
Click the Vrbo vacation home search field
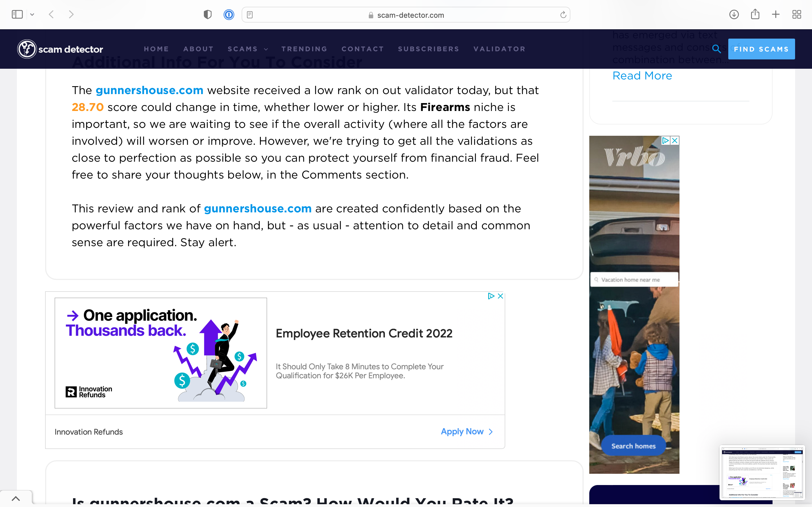pos(634,280)
